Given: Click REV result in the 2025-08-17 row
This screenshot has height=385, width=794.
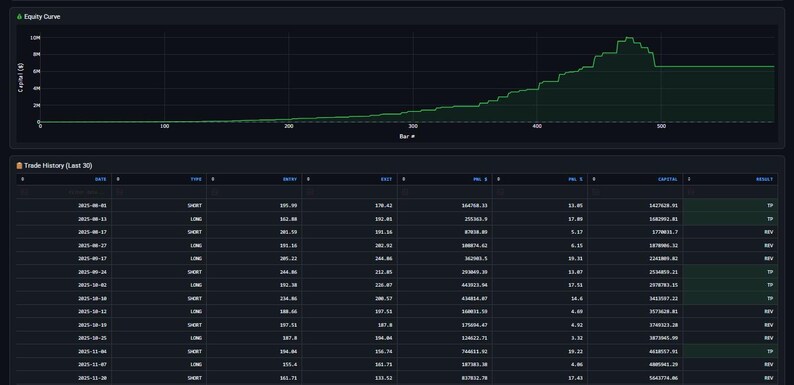Looking at the screenshot, I should 769,232.
